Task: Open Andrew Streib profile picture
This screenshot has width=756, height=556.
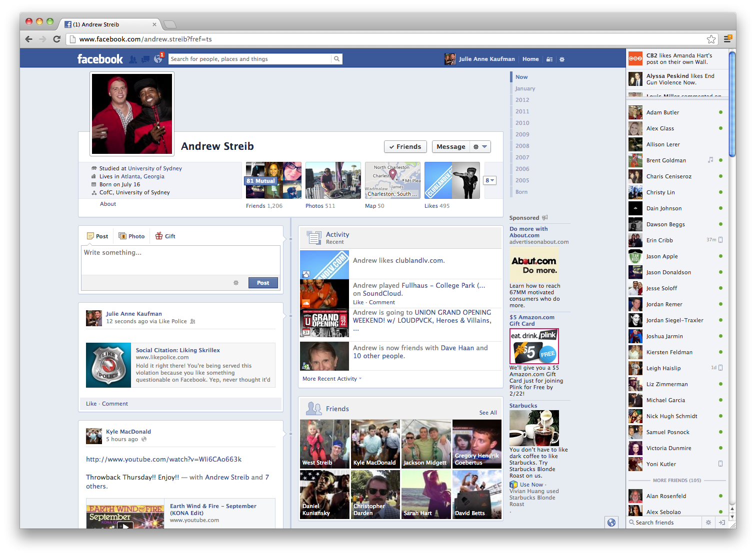Action: 132,114
